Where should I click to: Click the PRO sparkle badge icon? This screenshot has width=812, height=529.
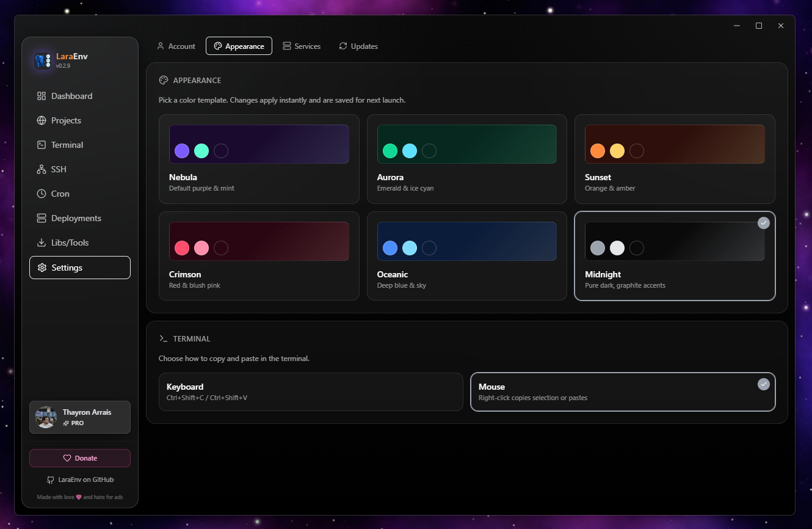tap(66, 423)
